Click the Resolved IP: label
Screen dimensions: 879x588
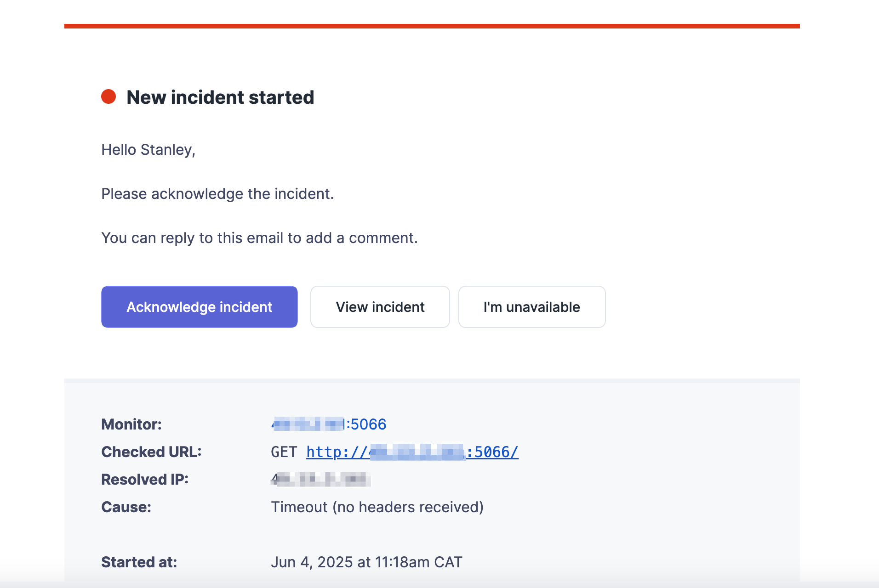(145, 480)
